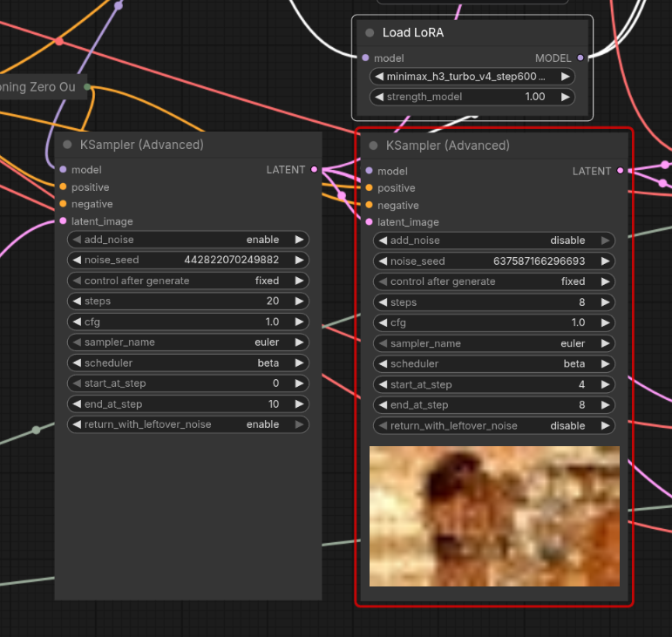Decrease right KSampler noise_seed with left arrow
Image resolution: width=672 pixels, height=637 pixels.
(383, 261)
